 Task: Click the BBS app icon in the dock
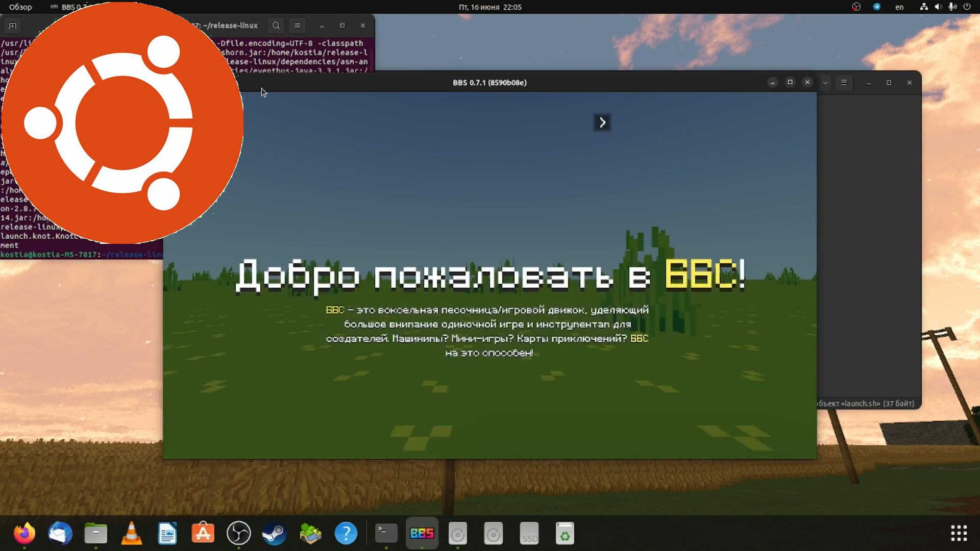point(422,533)
